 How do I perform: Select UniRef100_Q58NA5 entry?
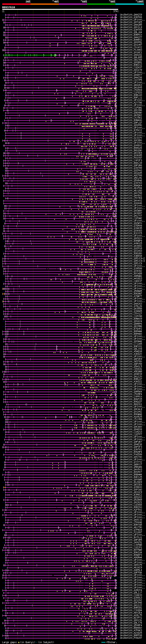pos(131,291)
